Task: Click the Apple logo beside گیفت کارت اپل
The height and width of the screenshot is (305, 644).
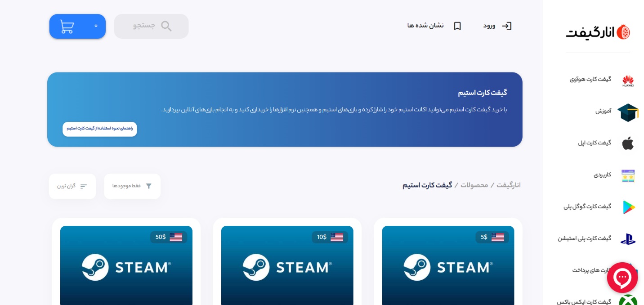Action: 628,143
